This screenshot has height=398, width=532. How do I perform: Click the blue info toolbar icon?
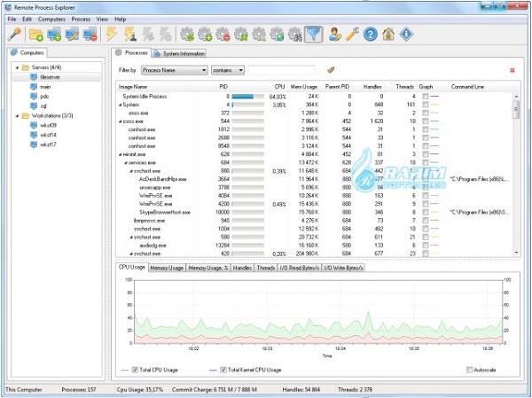407,35
